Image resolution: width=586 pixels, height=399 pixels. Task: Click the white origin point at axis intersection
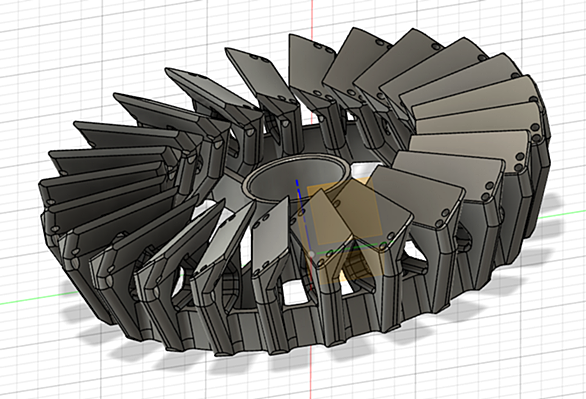tap(312, 254)
